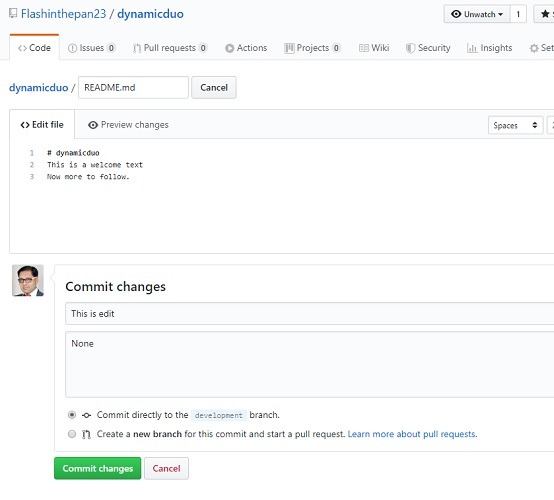Click the README.md filename input field
This screenshot has width=554, height=500.
pos(133,87)
